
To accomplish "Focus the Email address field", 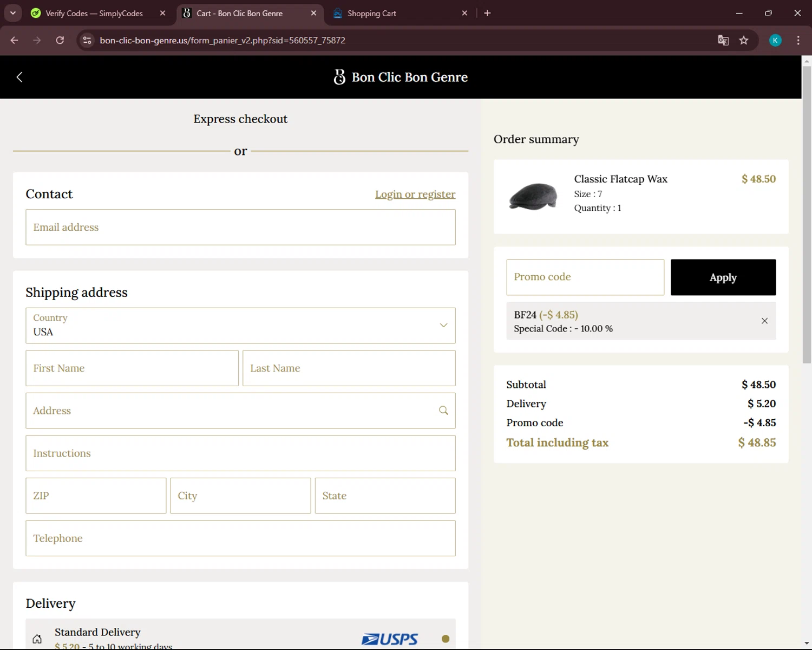I will pos(240,227).
